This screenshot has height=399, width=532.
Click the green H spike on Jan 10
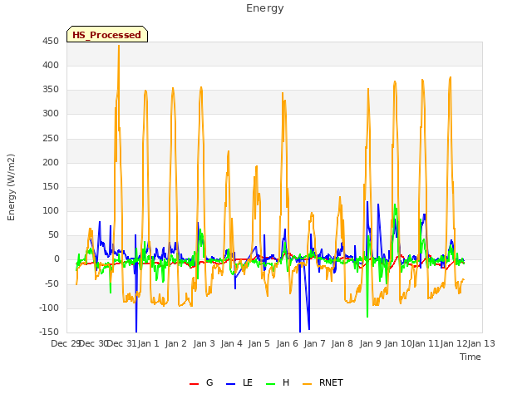pyautogui.click(x=395, y=205)
